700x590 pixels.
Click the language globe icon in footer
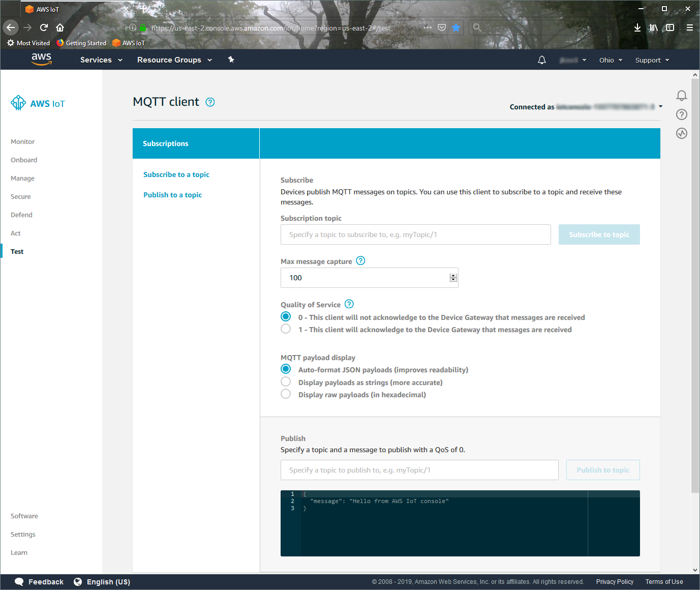[x=78, y=581]
